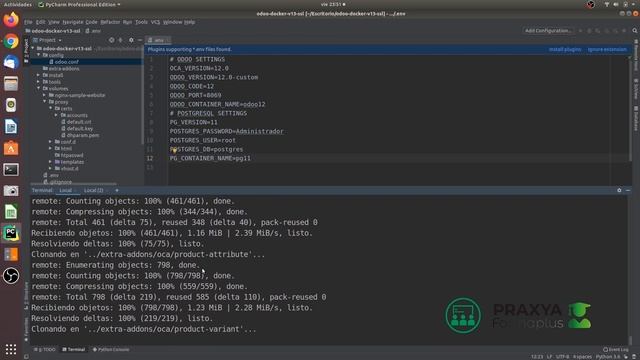Collapse the odoo-docker-v13-ssl root folder

(x=33, y=48)
